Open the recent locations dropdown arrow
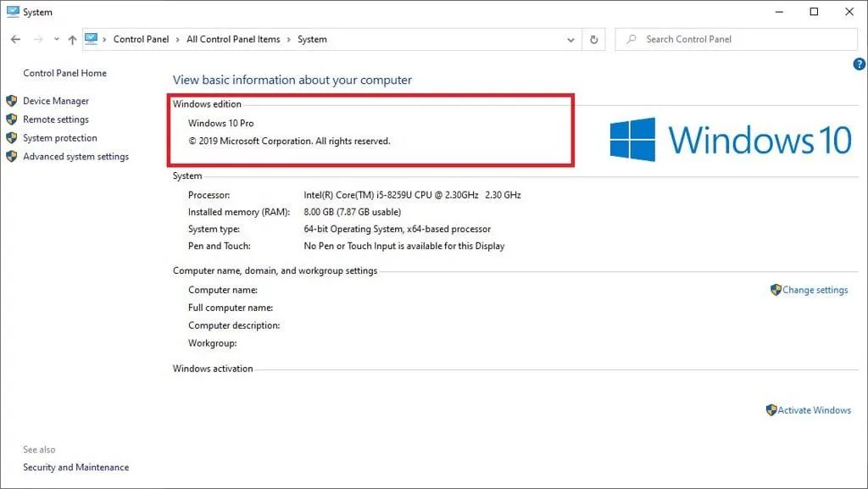The image size is (868, 489). click(x=56, y=40)
